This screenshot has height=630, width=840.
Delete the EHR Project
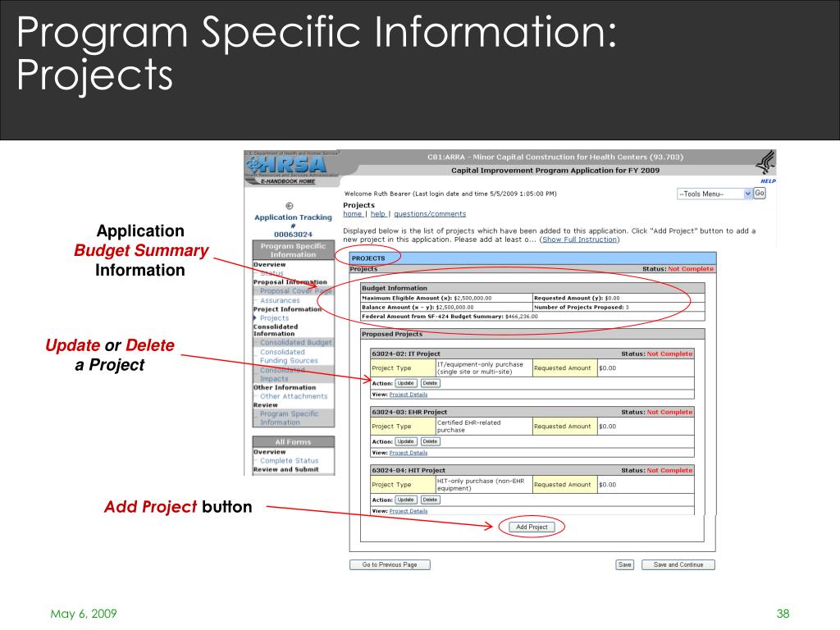[x=430, y=441]
